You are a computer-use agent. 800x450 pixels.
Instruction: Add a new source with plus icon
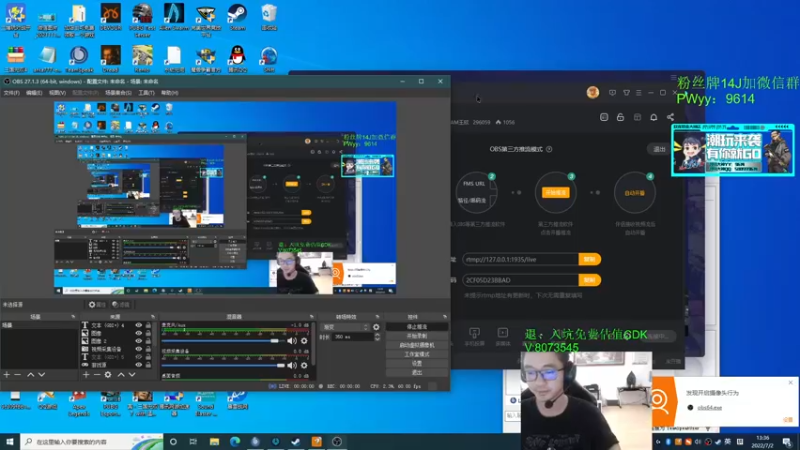(86, 374)
